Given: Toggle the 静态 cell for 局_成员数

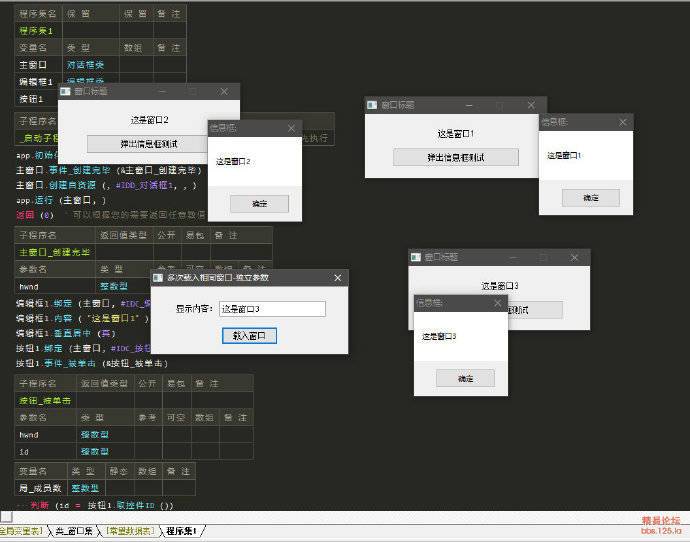Looking at the screenshot, I should tap(117, 487).
